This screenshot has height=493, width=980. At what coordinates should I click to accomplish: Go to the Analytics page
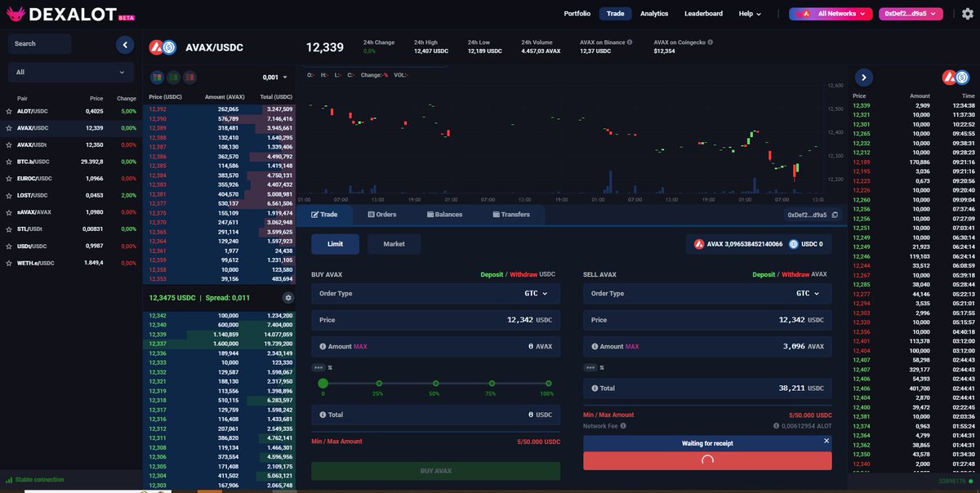654,14
